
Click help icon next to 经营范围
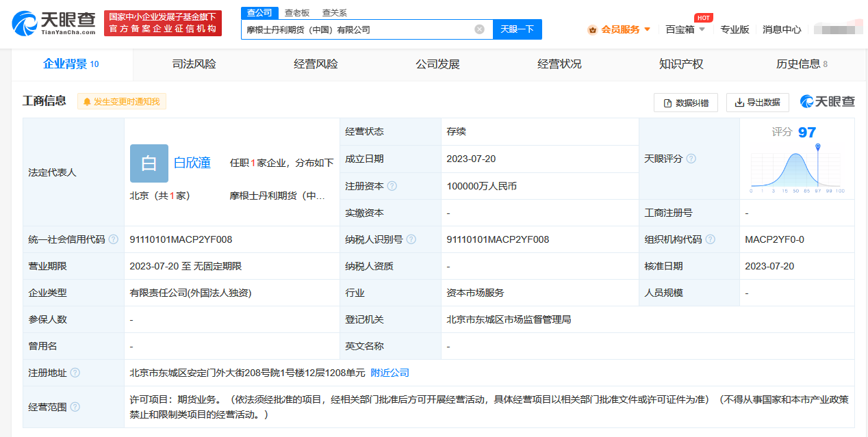pyautogui.click(x=75, y=407)
